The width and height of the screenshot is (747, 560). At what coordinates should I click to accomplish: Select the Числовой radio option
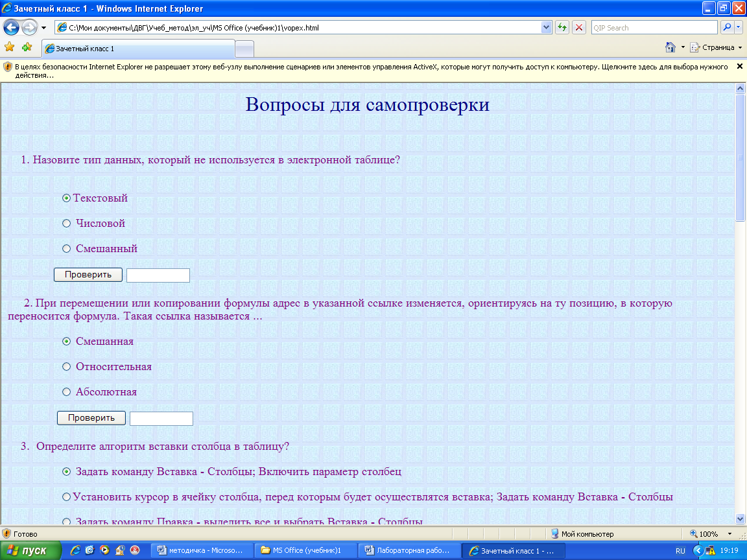(x=66, y=224)
